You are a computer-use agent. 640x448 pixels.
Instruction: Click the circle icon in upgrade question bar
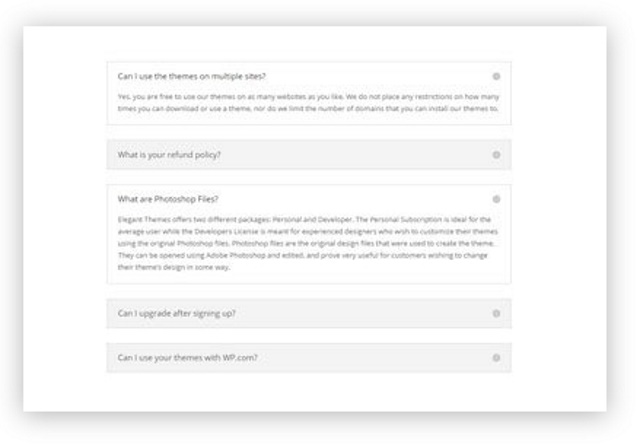(496, 313)
